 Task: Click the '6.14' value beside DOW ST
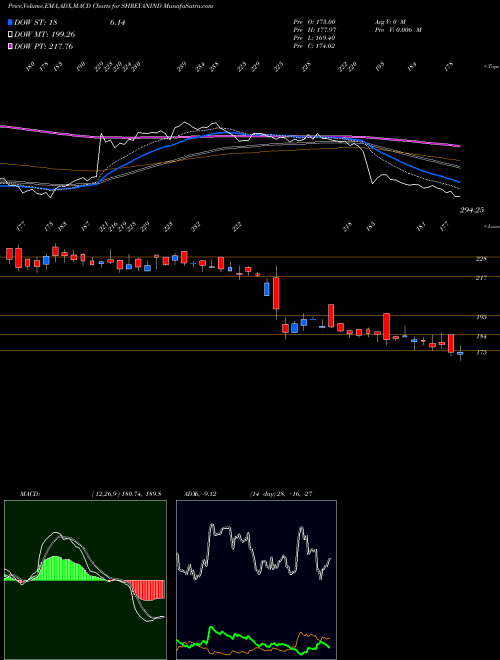pyautogui.click(x=117, y=23)
